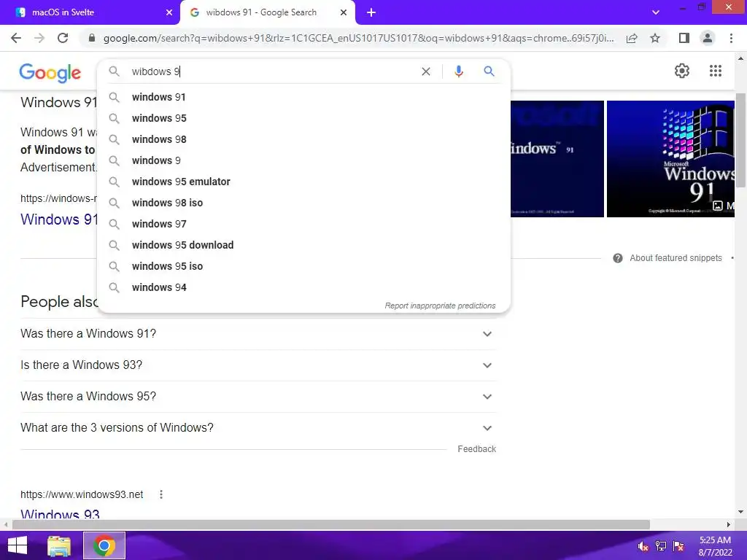This screenshot has height=560, width=747.
Task: Choose the 'windows 98 iso' suggestion
Action: (304, 203)
